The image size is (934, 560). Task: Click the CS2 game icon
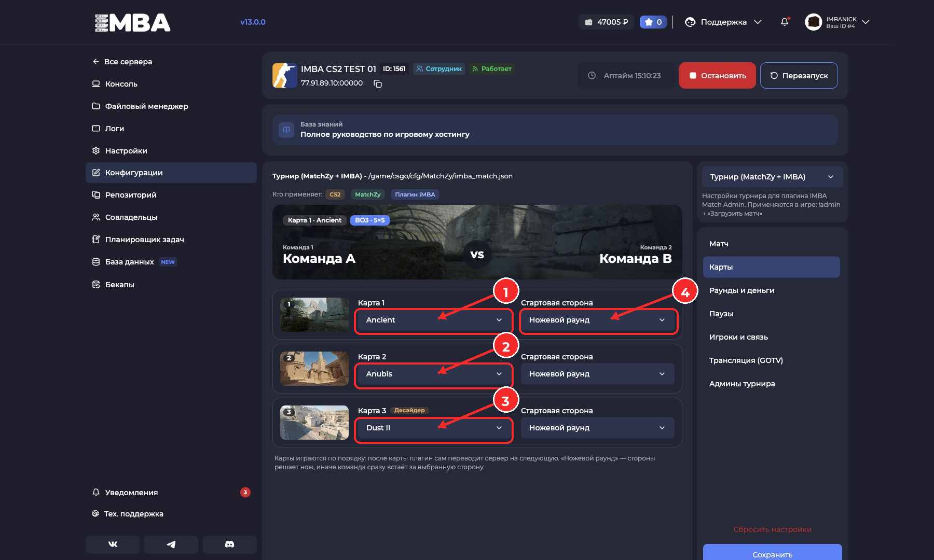pyautogui.click(x=285, y=75)
